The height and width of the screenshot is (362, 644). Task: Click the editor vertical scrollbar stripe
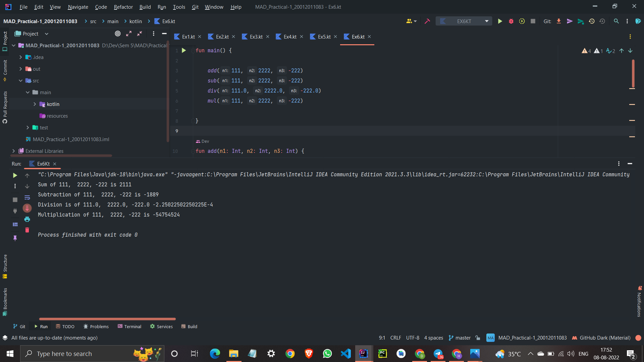click(x=633, y=74)
